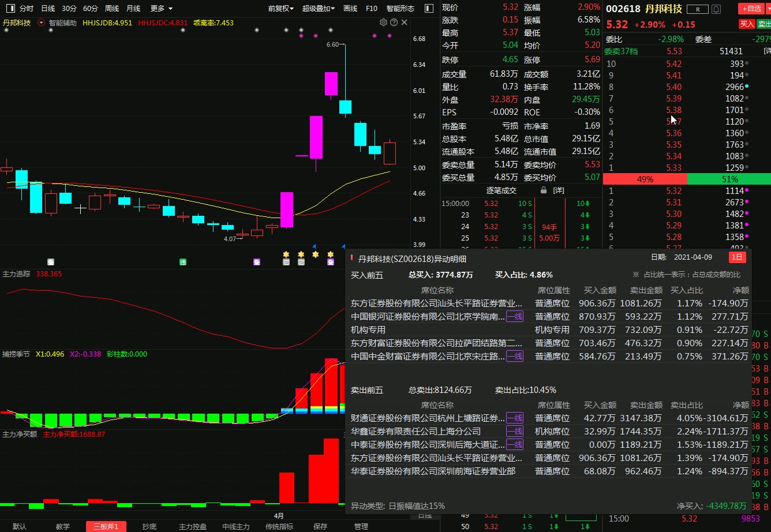
Task: Switch to 分时 intraday chart
Action: coord(27,9)
